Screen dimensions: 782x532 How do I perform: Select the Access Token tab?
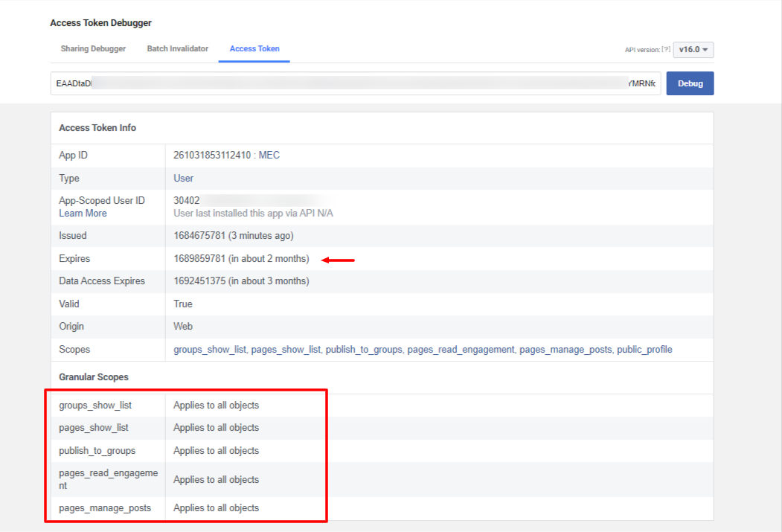click(254, 49)
